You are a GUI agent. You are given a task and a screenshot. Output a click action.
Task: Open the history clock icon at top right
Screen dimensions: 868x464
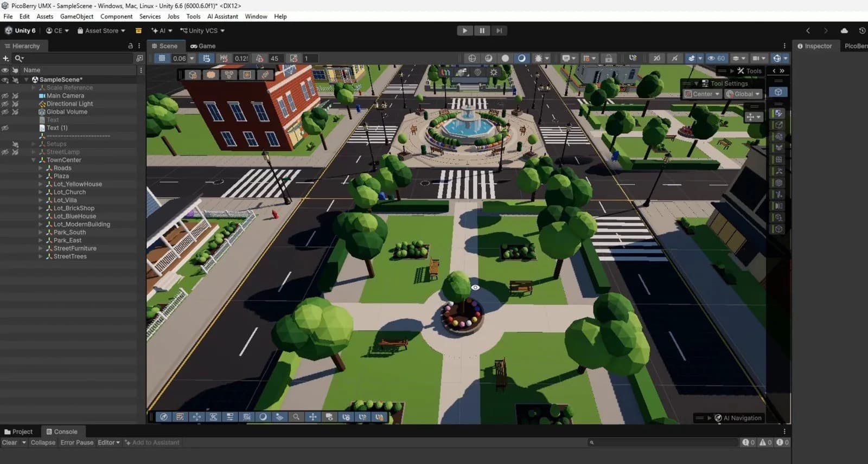pyautogui.click(x=862, y=31)
